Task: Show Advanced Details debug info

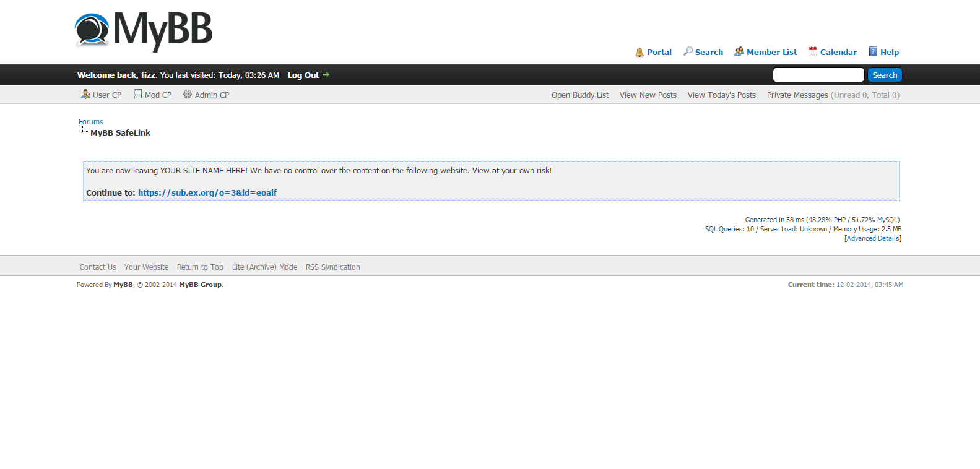Action: 873,238
